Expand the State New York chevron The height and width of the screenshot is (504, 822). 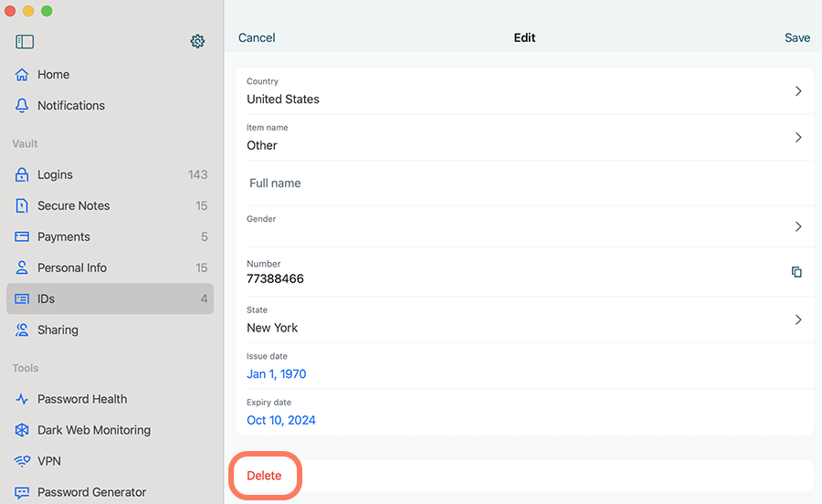tap(798, 320)
